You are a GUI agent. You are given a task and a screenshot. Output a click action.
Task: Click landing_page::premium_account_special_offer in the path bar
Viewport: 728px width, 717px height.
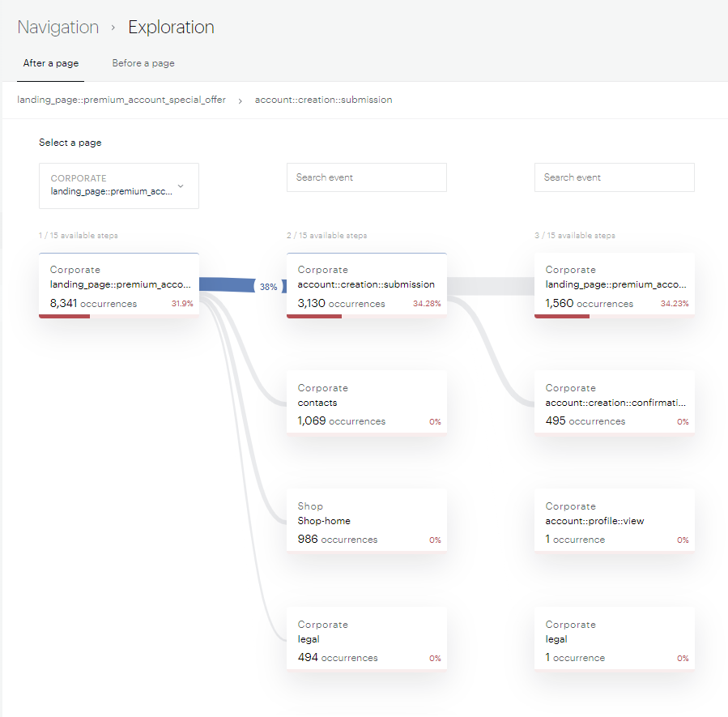(x=121, y=100)
